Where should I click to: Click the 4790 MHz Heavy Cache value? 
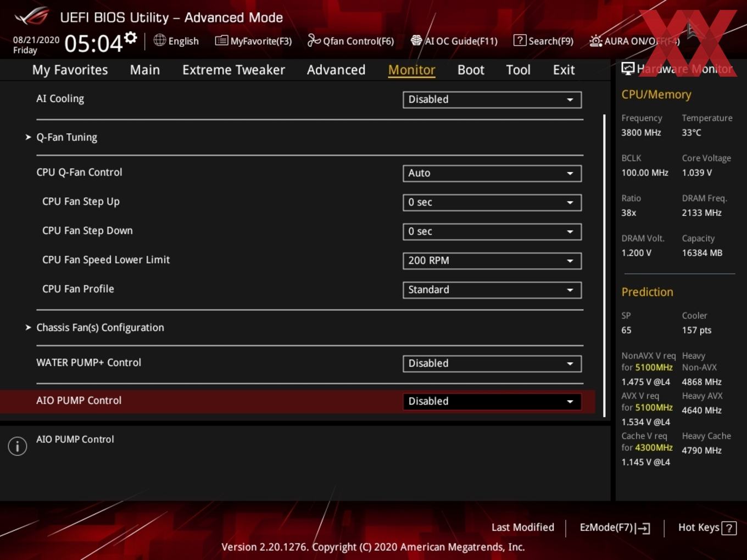(701, 450)
